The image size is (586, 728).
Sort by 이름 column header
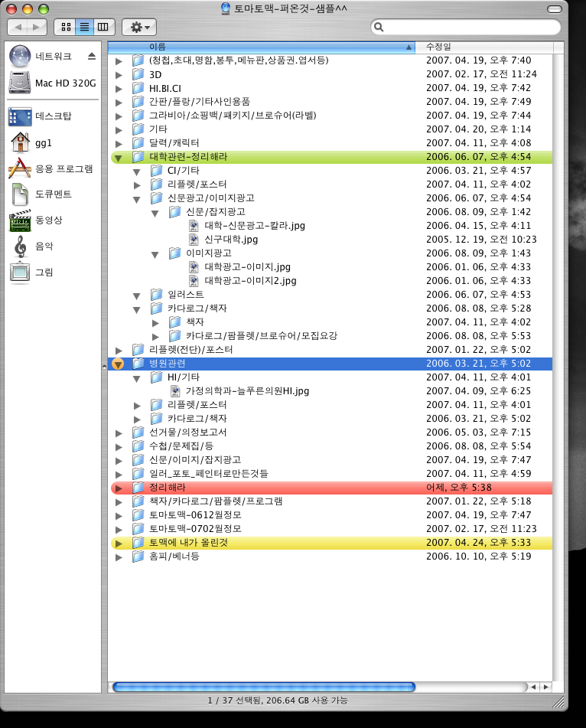coord(260,47)
